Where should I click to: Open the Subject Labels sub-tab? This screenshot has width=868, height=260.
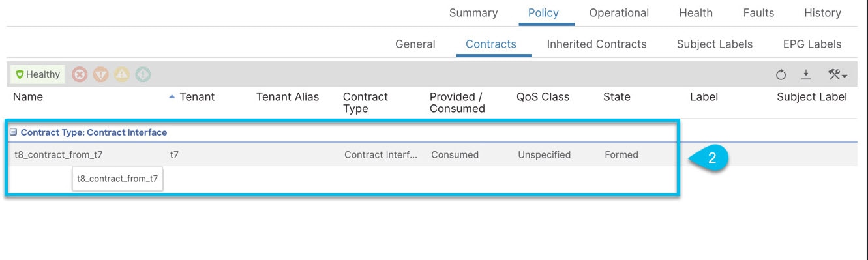click(x=715, y=44)
